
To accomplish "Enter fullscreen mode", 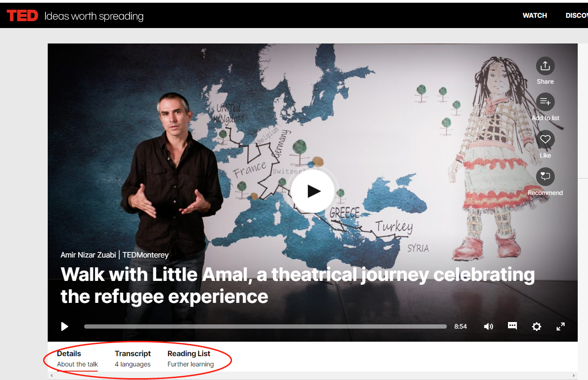I will [x=560, y=326].
